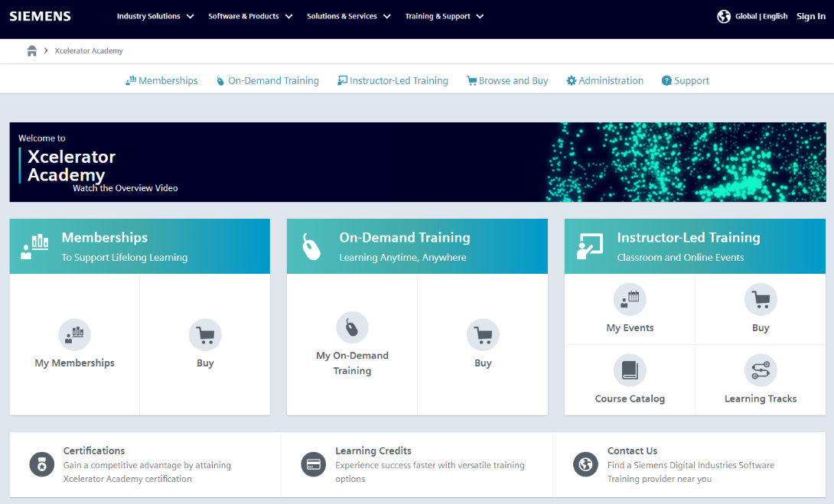834x504 pixels.
Task: Click 'To Support Lifelong Learning' subtitle
Action: pos(125,257)
